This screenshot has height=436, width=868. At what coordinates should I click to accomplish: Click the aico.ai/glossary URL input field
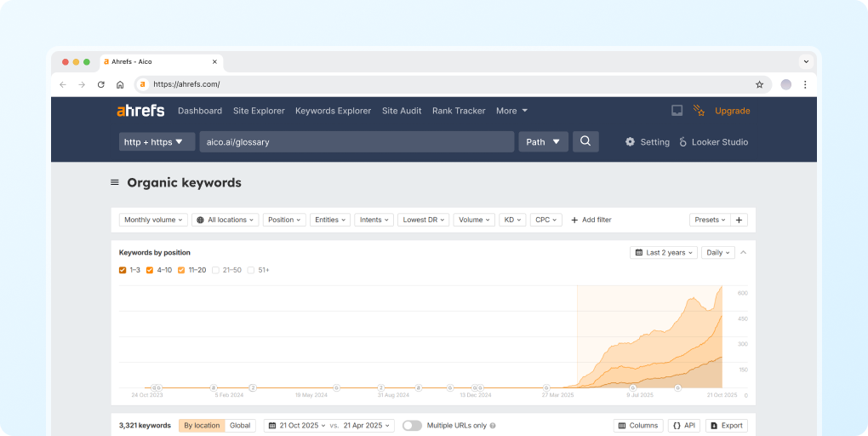357,142
